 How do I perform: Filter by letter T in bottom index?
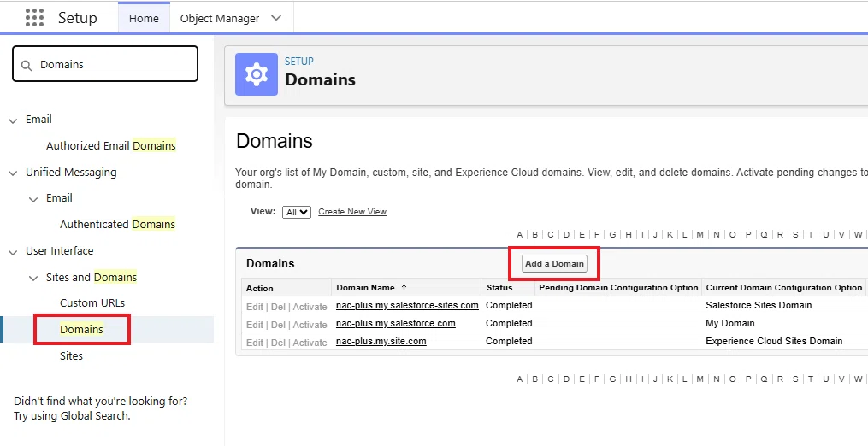(811, 379)
